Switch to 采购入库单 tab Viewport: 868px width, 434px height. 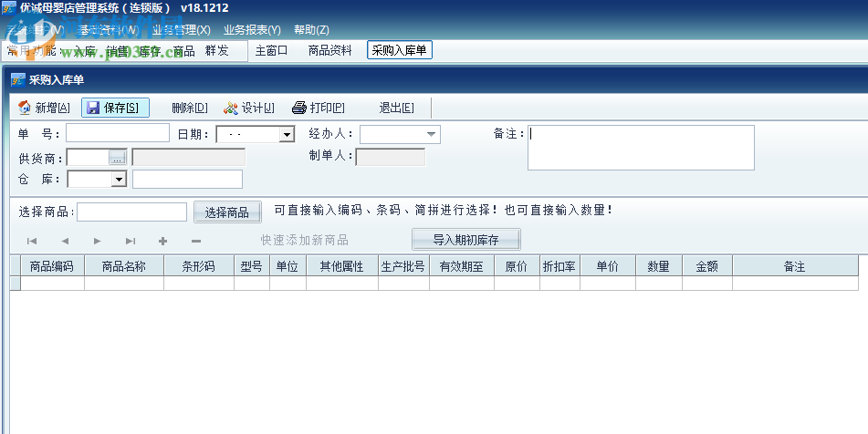pyautogui.click(x=399, y=50)
